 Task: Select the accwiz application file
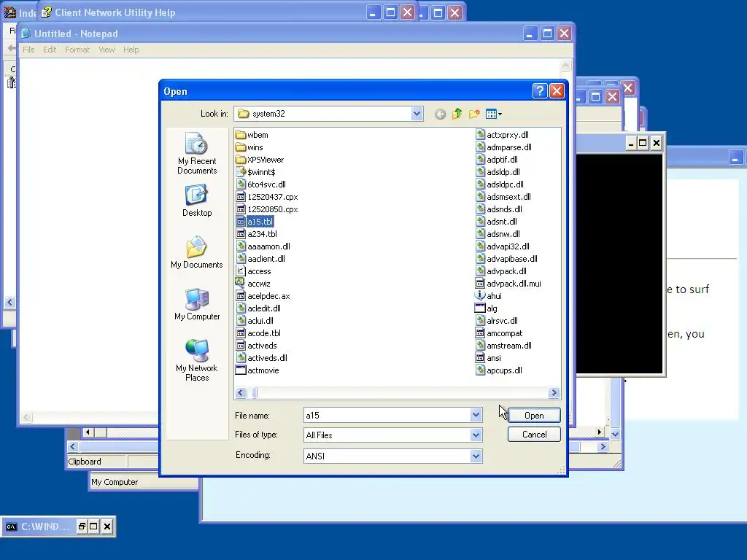point(253,284)
